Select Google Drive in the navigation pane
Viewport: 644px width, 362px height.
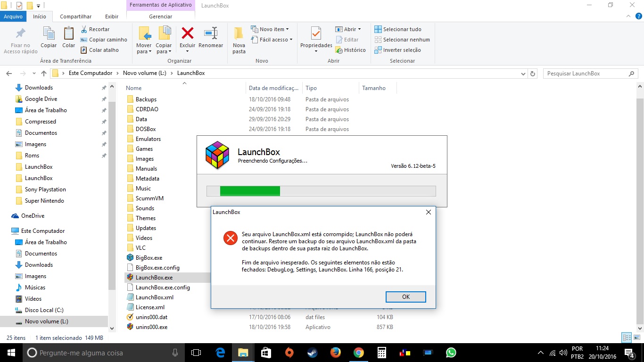[41, 99]
